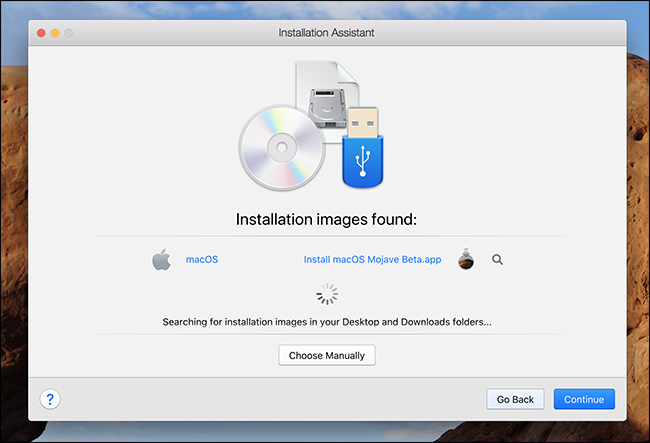This screenshot has width=650, height=443.
Task: Click the Go Back button
Action: click(515, 399)
